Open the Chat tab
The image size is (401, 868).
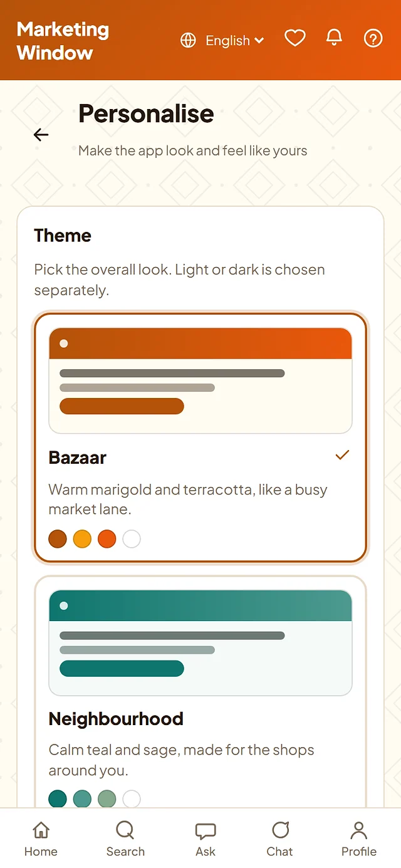point(279,839)
